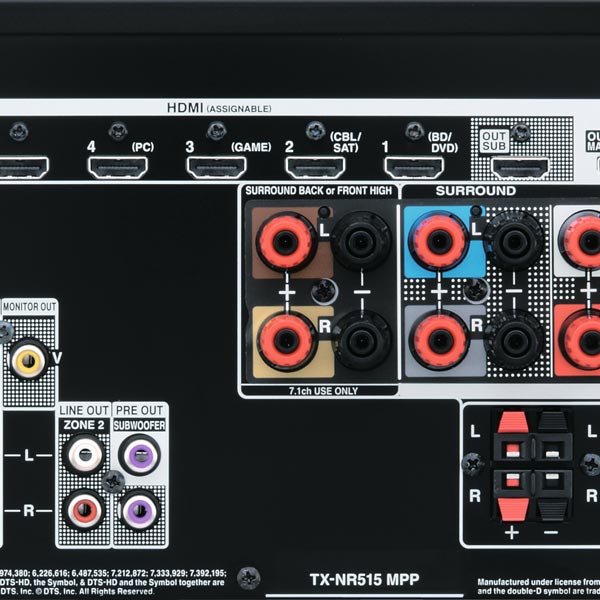This screenshot has width=600, height=600.
Task: Click the red R spring clip terminal
Action: [x=513, y=494]
